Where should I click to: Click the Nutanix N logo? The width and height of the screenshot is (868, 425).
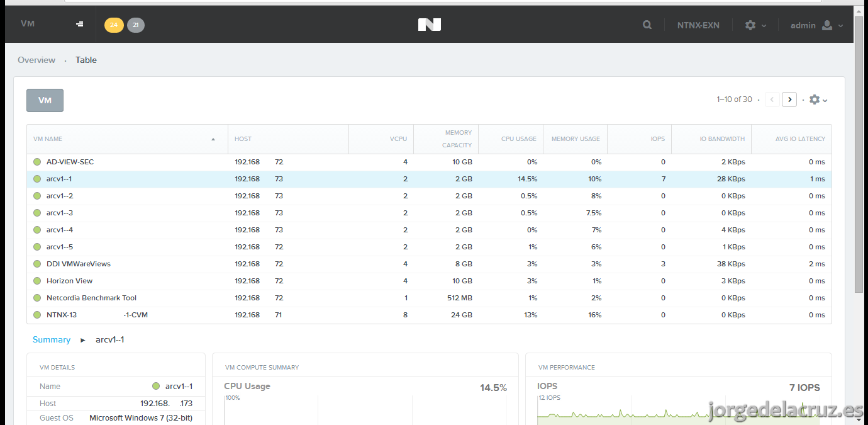pyautogui.click(x=430, y=25)
